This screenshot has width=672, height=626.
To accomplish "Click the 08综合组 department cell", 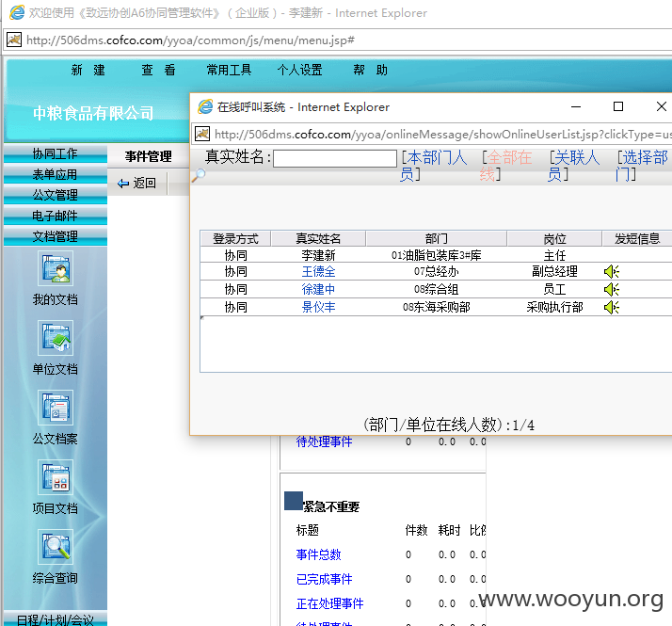I will tap(437, 289).
